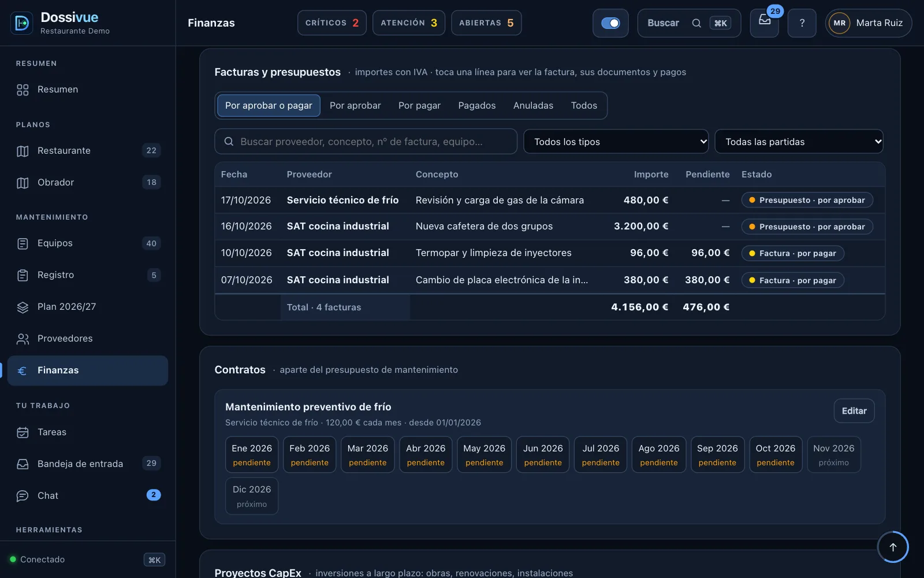Open the Todos los tipos dropdown
924x578 pixels.
click(x=616, y=142)
